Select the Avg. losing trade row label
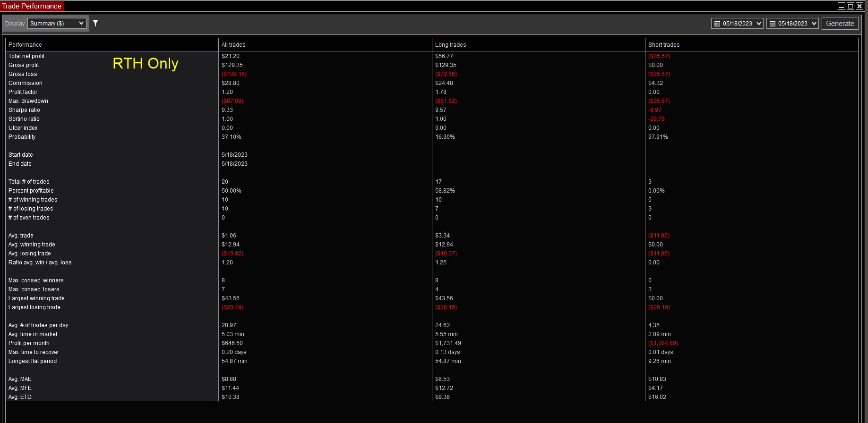The width and height of the screenshot is (868, 423). pyautogui.click(x=30, y=254)
